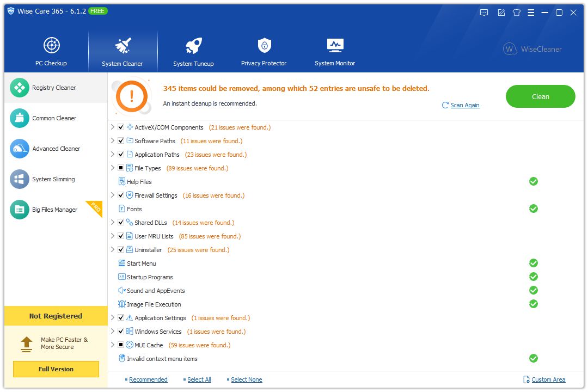Open the Big Files Manager

[x=54, y=210]
